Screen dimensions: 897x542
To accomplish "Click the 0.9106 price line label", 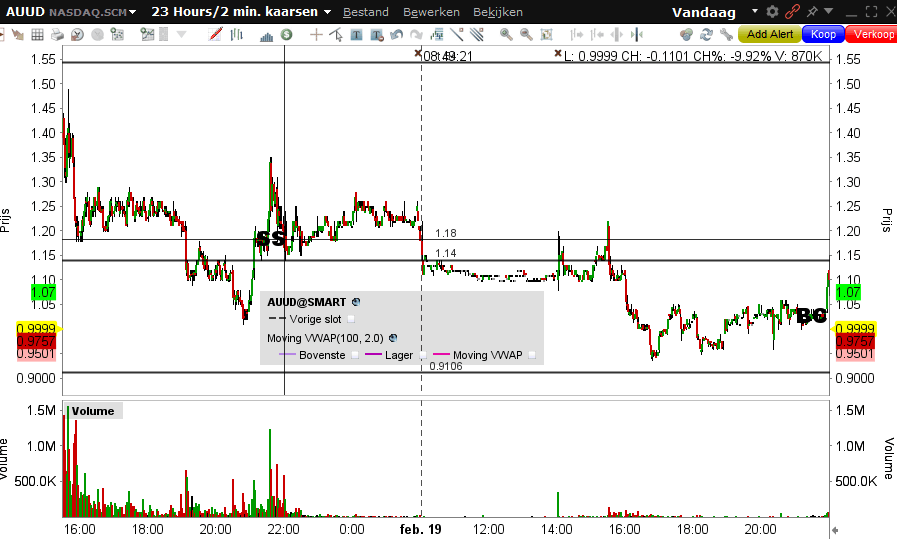I will (x=446, y=366).
